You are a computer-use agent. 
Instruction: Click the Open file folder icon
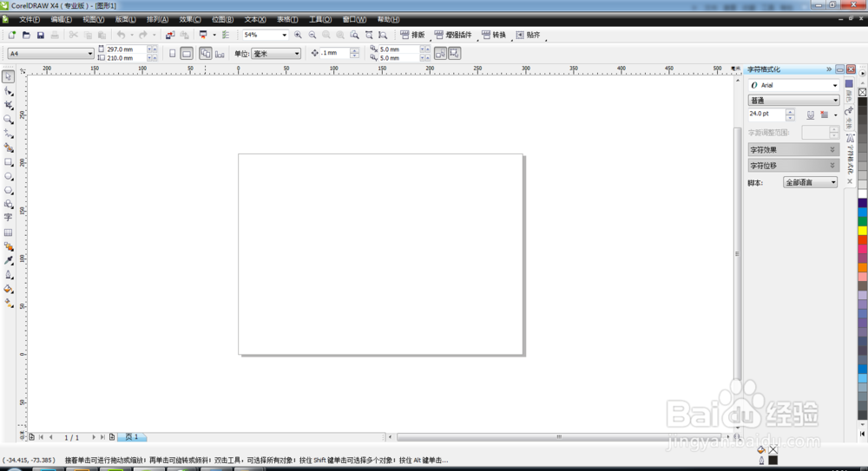pos(26,35)
